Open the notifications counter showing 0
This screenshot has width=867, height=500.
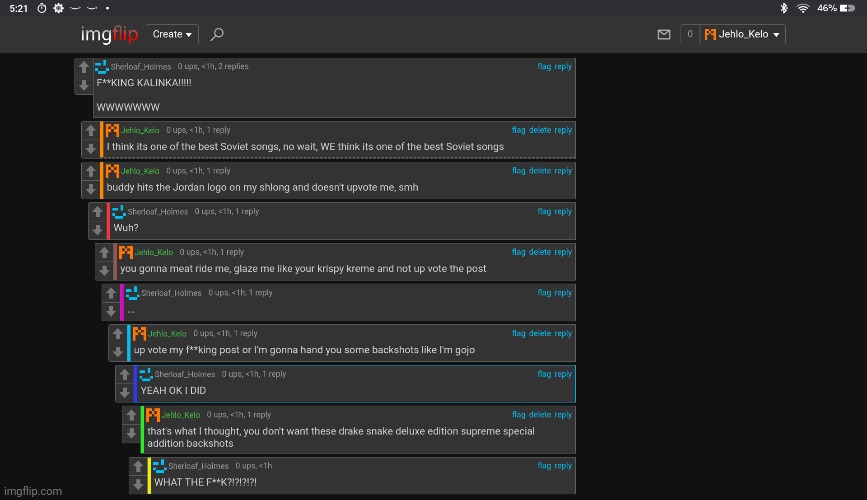click(689, 34)
